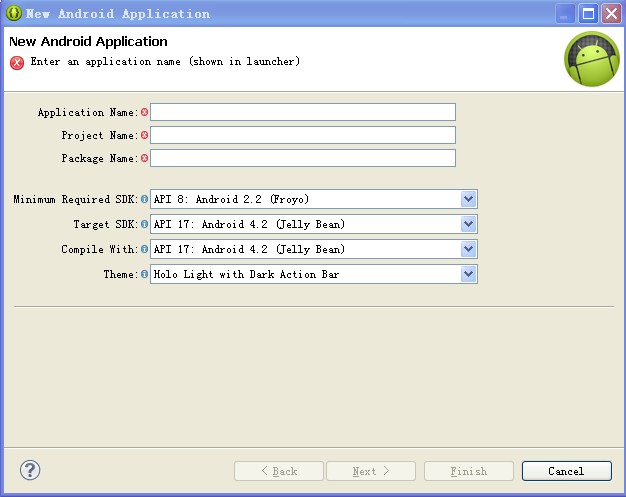Expand the Theme dropdown
This screenshot has height=497, width=626.
468,274
